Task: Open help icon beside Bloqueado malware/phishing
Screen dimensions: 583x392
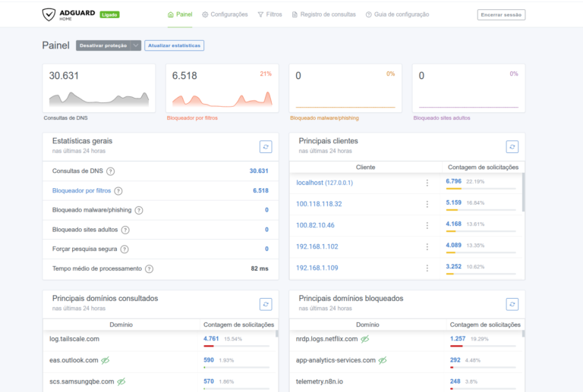Action: click(x=139, y=210)
